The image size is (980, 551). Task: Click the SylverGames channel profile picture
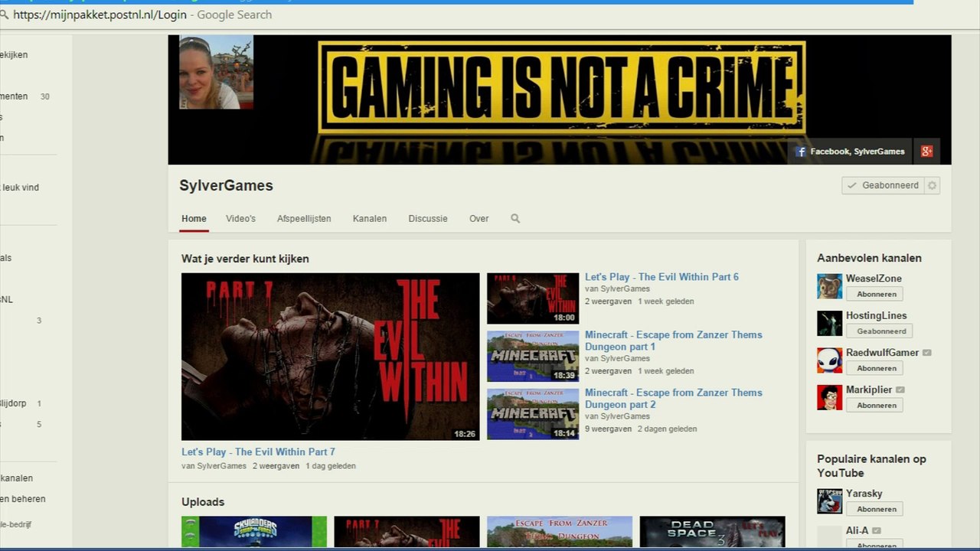216,72
